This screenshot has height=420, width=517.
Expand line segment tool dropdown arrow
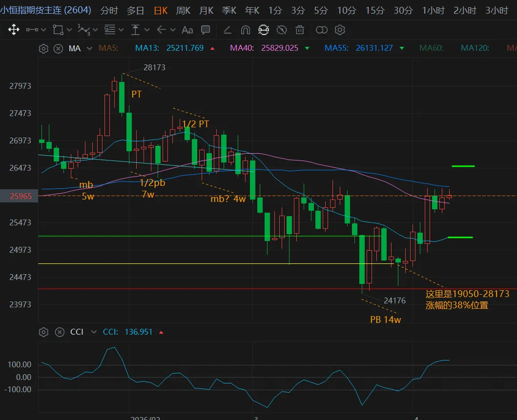(x=43, y=30)
